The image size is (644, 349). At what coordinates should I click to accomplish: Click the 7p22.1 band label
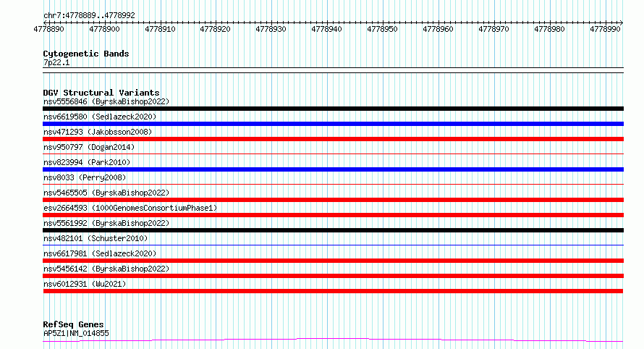coord(56,62)
